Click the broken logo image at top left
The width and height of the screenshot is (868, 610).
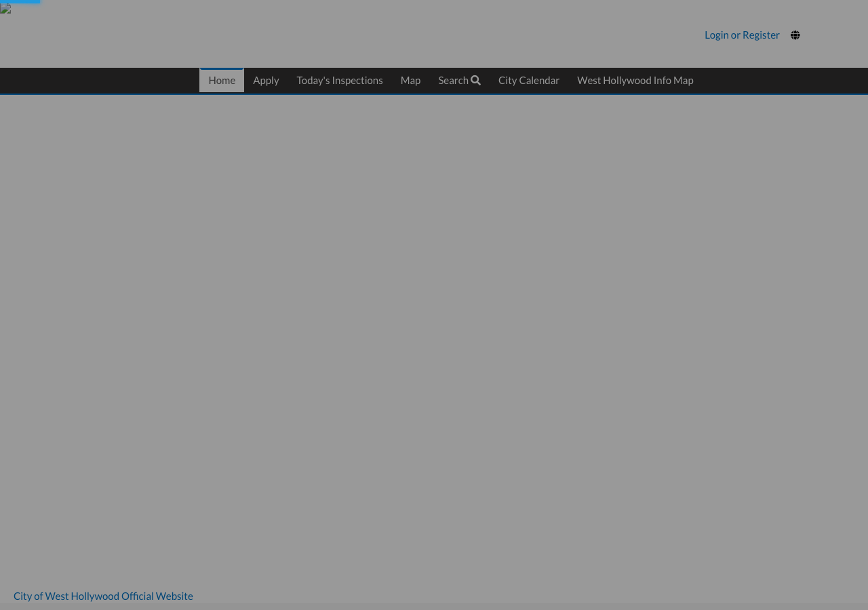pos(5,9)
